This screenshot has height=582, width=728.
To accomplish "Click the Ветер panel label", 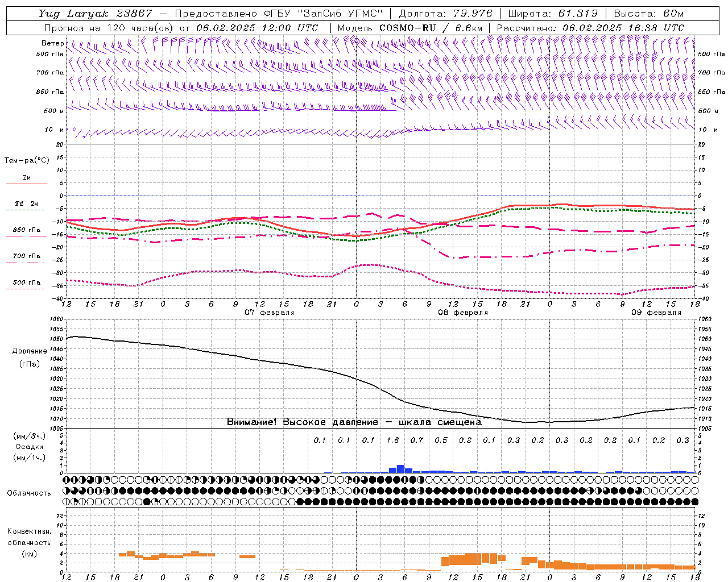I will coord(52,43).
